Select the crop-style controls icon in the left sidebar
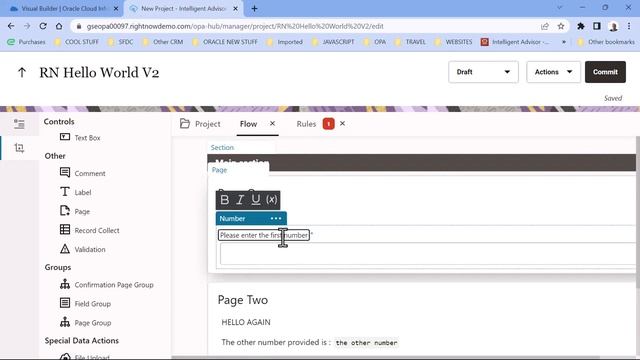Screen dimensions: 640x360 [x=19, y=148]
